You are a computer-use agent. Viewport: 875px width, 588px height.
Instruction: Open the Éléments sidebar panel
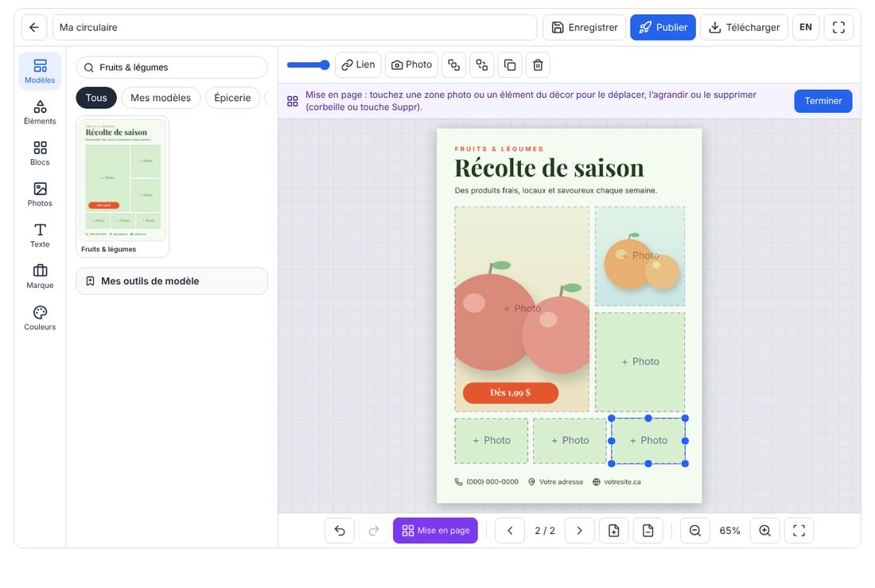[x=40, y=112]
